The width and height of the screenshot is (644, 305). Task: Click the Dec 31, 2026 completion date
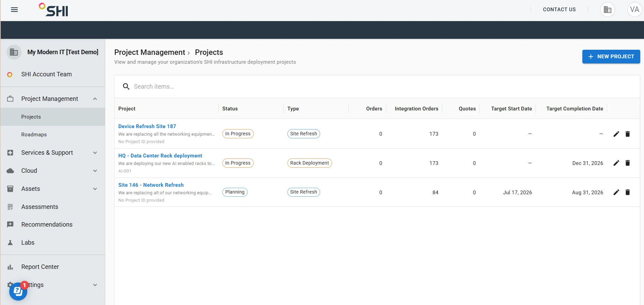[x=587, y=163]
